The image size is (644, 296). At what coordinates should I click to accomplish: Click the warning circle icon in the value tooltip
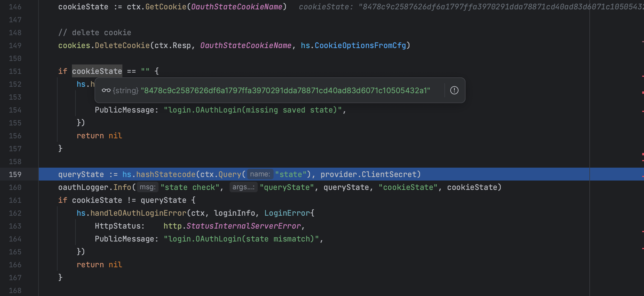[454, 90]
